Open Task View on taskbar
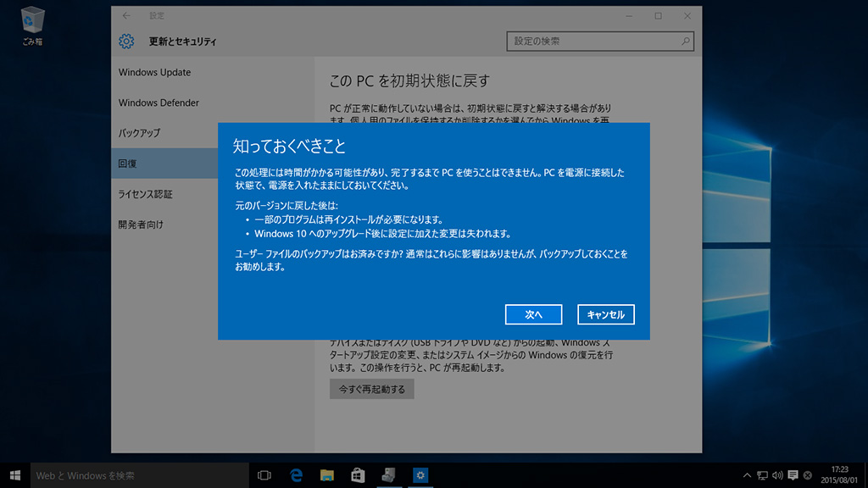 pos(264,475)
